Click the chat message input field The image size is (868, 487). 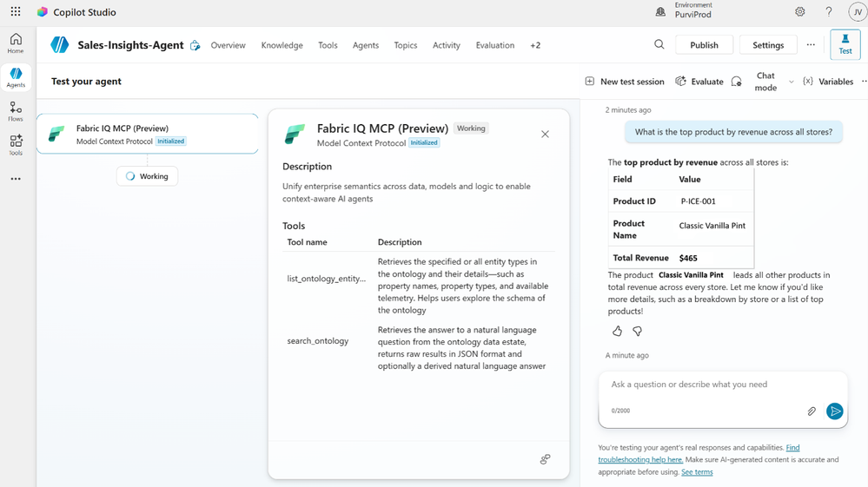coord(722,385)
